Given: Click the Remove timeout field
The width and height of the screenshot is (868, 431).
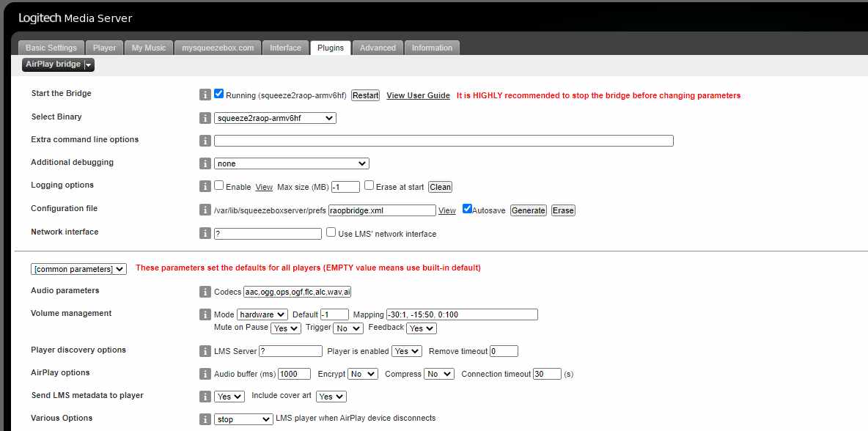Looking at the screenshot, I should tap(504, 351).
